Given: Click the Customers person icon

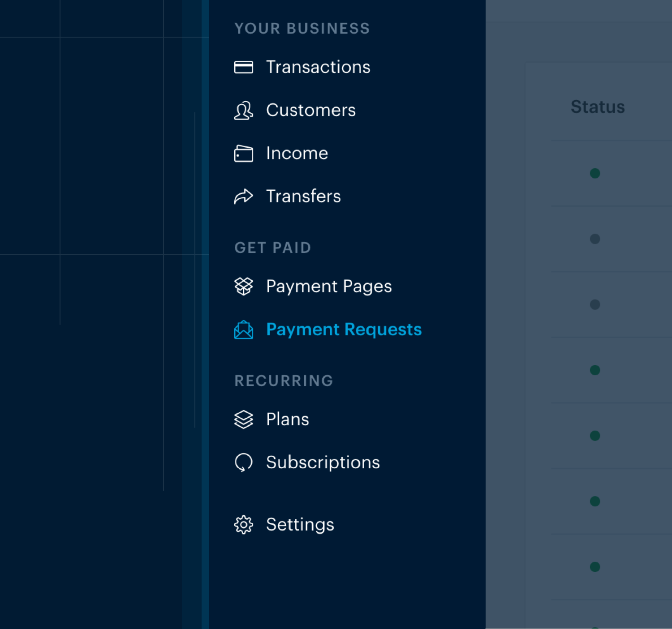Looking at the screenshot, I should (x=242, y=111).
